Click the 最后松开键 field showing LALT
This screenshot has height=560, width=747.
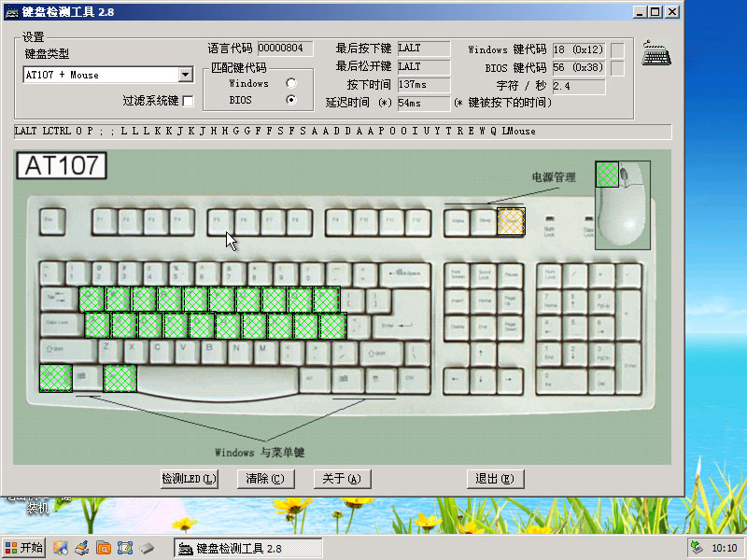coord(424,66)
